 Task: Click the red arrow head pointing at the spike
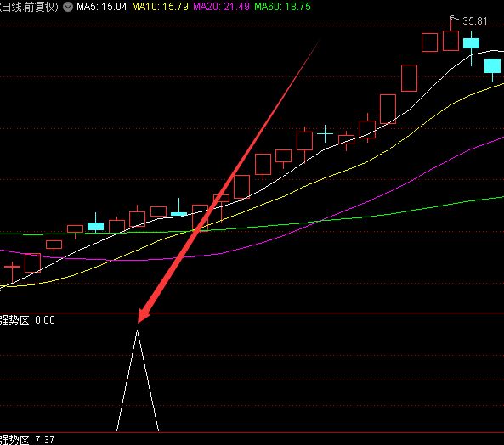[x=143, y=315]
